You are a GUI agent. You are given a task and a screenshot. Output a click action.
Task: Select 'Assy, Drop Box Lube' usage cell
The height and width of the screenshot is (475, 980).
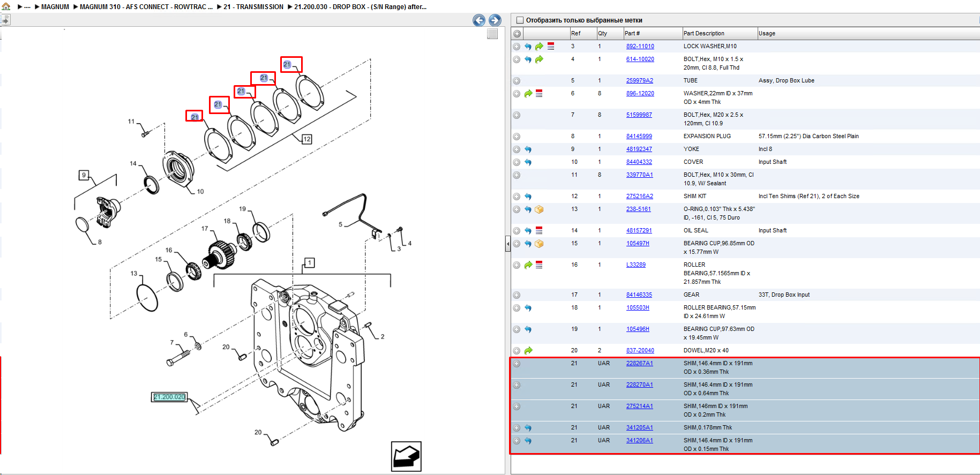(787, 81)
